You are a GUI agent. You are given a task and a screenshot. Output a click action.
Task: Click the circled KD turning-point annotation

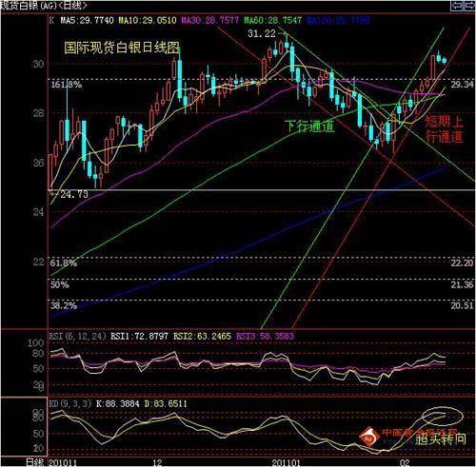(443, 416)
